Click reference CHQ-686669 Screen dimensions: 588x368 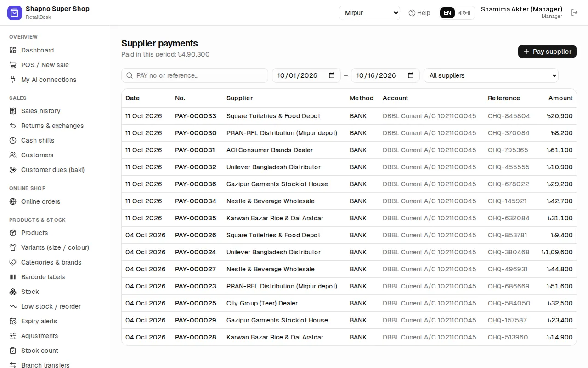pyautogui.click(x=509, y=286)
